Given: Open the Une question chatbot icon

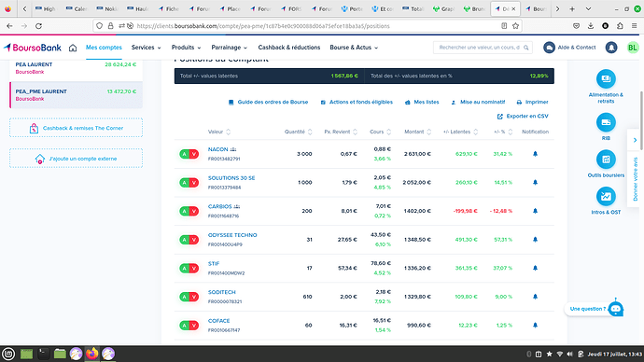Looking at the screenshot, I should pos(616,309).
